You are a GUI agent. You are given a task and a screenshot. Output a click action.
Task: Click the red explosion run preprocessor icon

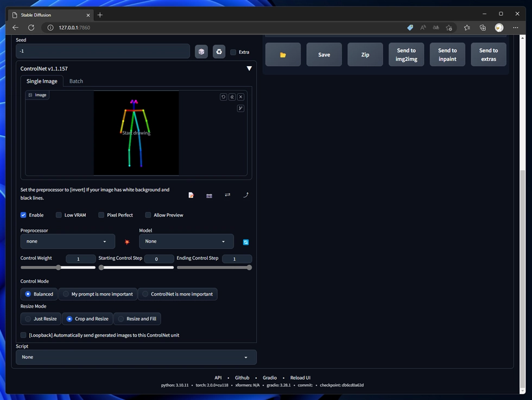(127, 242)
